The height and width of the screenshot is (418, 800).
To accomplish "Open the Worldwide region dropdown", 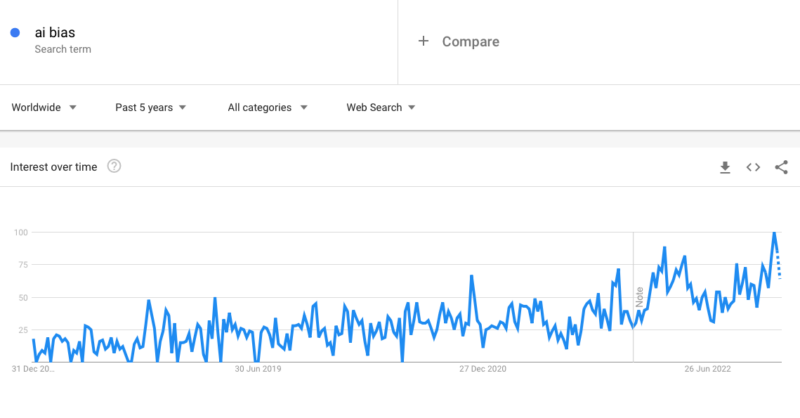I will (x=44, y=107).
